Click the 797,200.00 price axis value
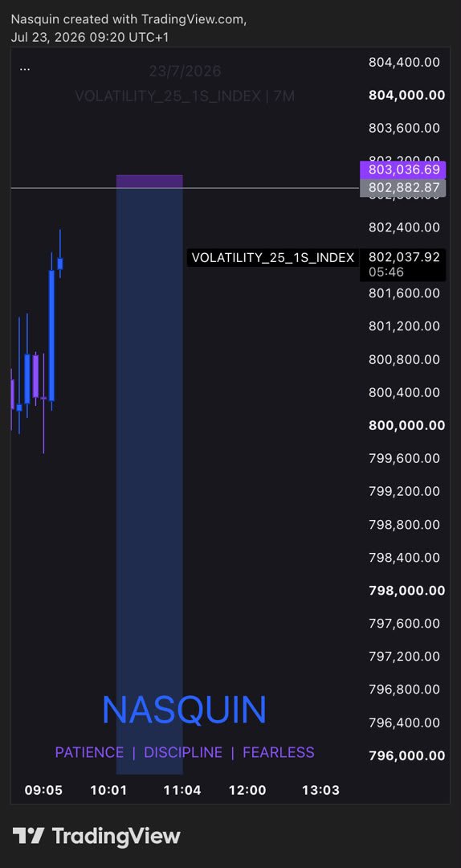 point(404,657)
